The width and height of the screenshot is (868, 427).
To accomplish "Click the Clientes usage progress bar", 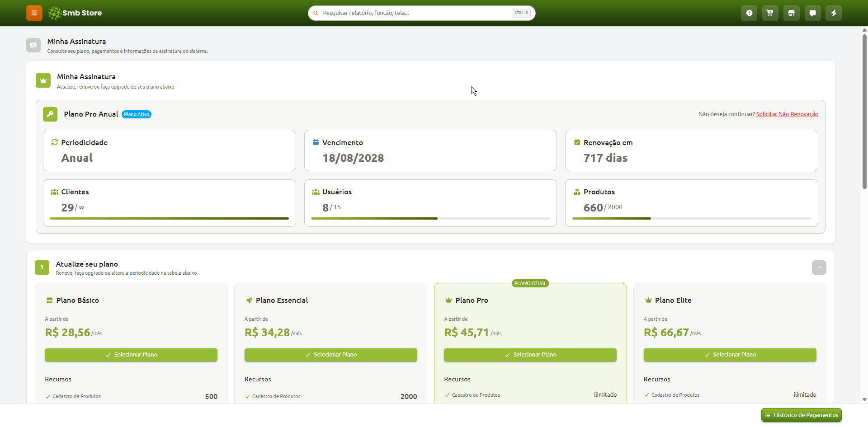I will coord(169,219).
